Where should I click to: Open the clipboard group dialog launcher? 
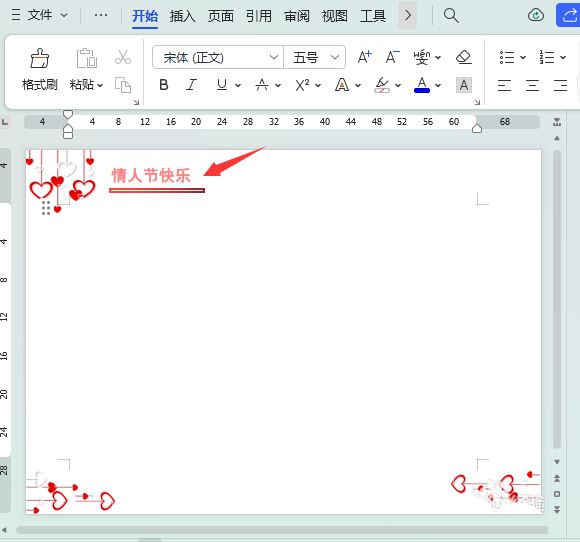(x=136, y=102)
